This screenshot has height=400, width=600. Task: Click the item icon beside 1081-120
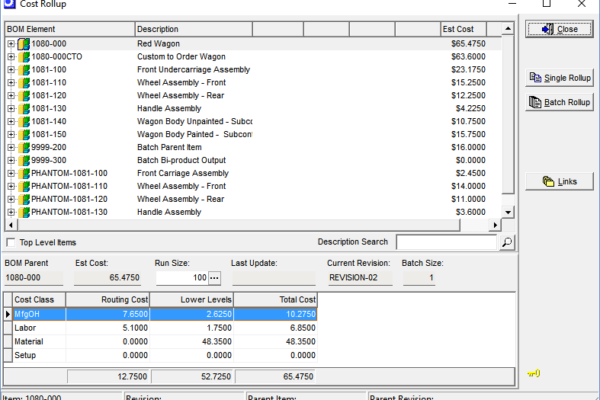coord(24,96)
